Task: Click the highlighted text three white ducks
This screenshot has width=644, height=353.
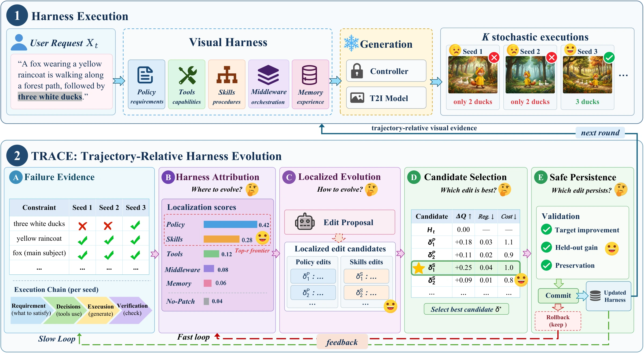Action: (x=50, y=96)
